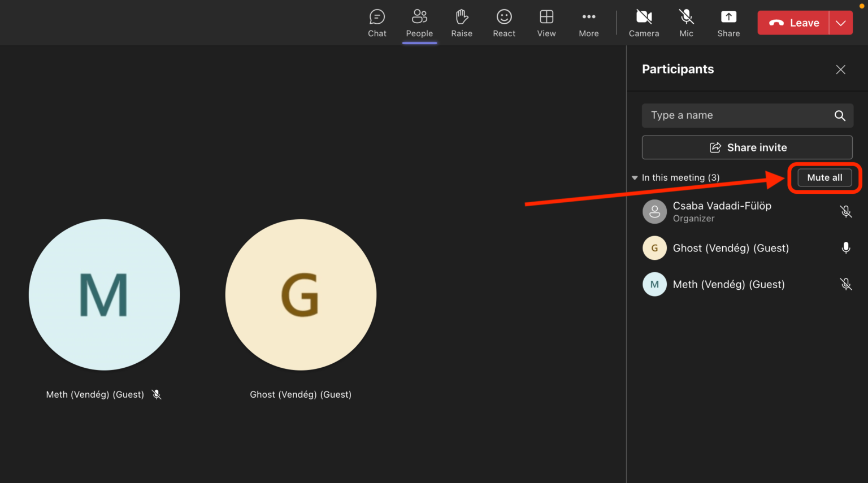The height and width of the screenshot is (483, 868).
Task: Unmute the Mic in the toolbar
Action: 687,23
